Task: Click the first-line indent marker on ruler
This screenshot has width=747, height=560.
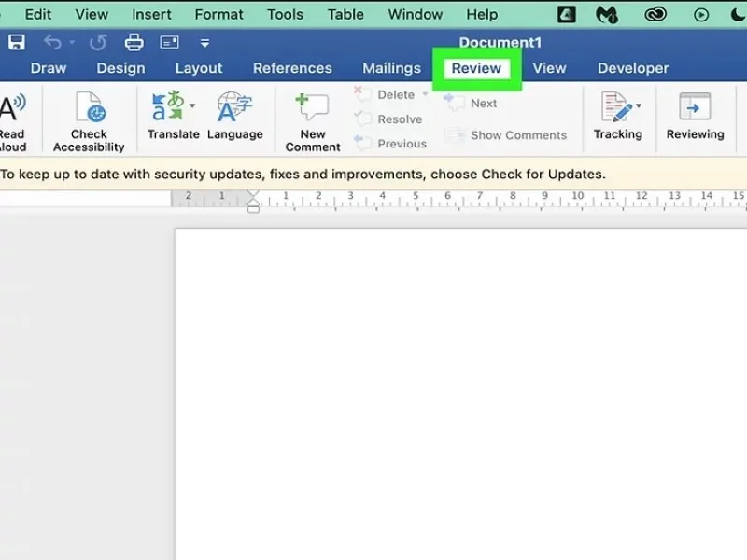Action: (x=253, y=194)
